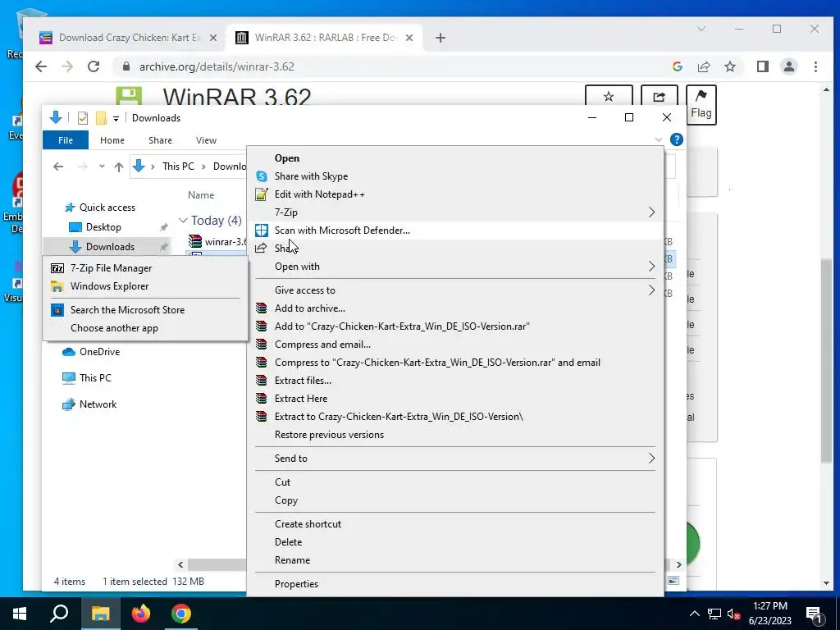This screenshot has width=840, height=630.
Task: Open the Share ribbon tab
Action: 160,140
